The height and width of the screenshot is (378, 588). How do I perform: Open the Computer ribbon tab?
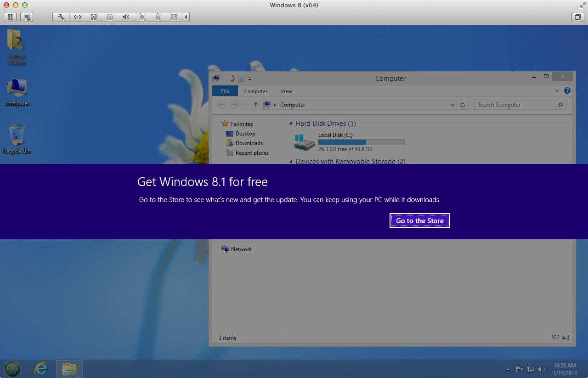click(256, 91)
